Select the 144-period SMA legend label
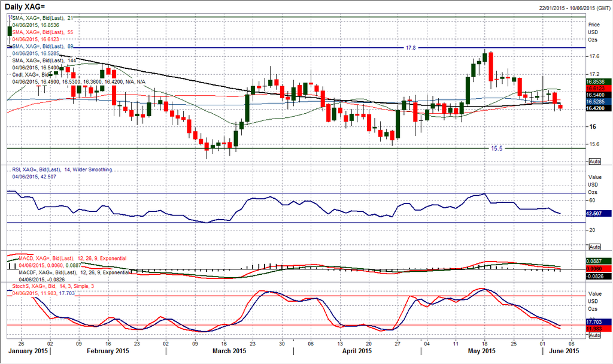Screen dimensions: 613x364 [x=44, y=60]
